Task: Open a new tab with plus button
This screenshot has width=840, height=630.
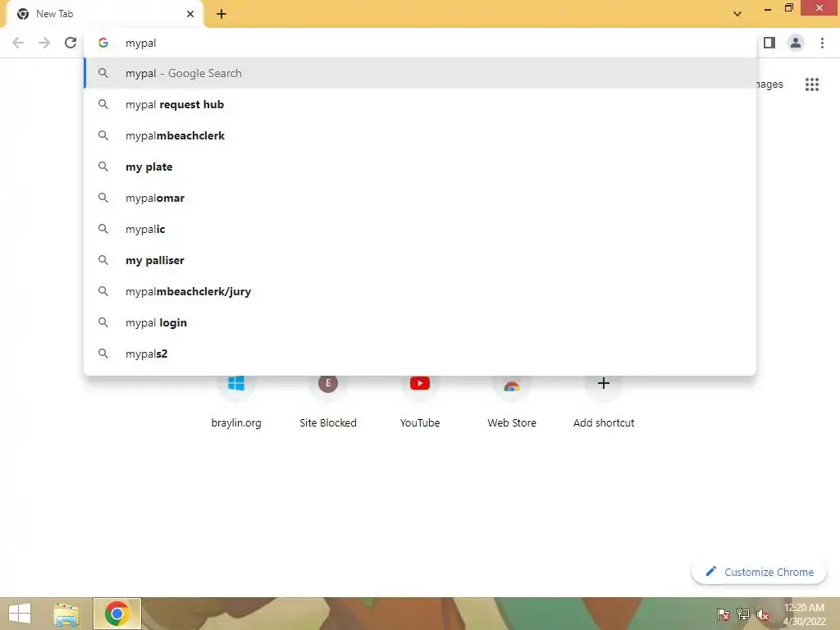Action: pyautogui.click(x=221, y=14)
